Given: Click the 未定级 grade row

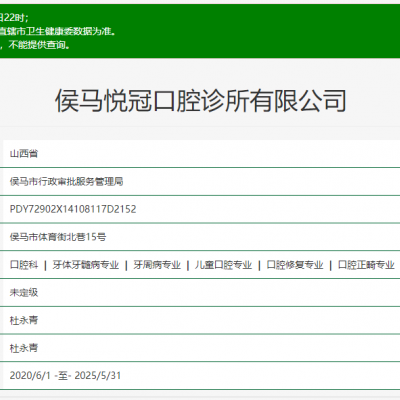Looking at the screenshot, I should pos(201,293).
